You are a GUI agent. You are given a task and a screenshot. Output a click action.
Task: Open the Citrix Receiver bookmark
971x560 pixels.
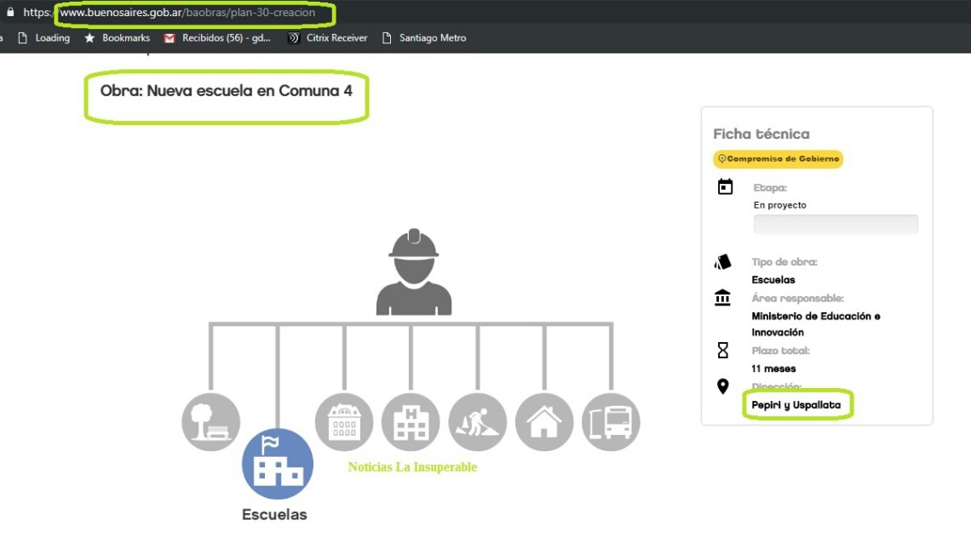328,38
